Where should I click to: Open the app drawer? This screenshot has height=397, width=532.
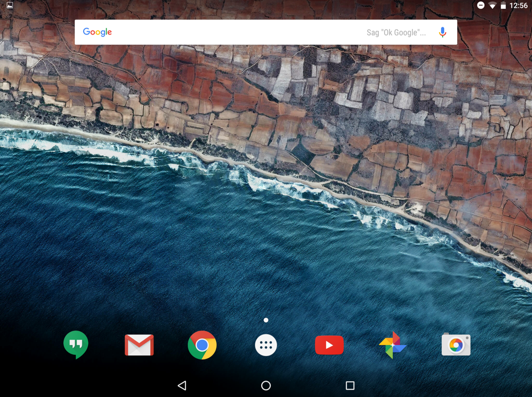click(266, 345)
